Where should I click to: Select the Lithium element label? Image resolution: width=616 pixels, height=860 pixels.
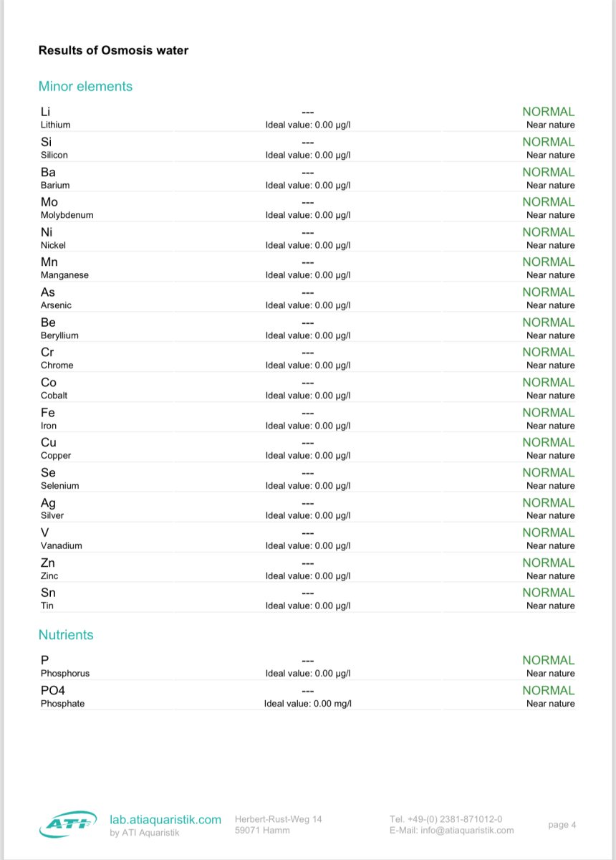pyautogui.click(x=55, y=125)
